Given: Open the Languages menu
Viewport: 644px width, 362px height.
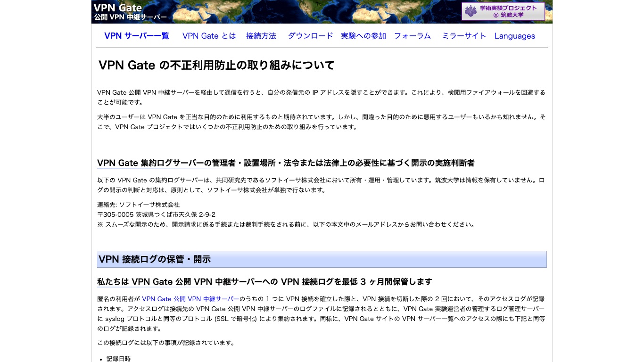Looking at the screenshot, I should click(515, 36).
